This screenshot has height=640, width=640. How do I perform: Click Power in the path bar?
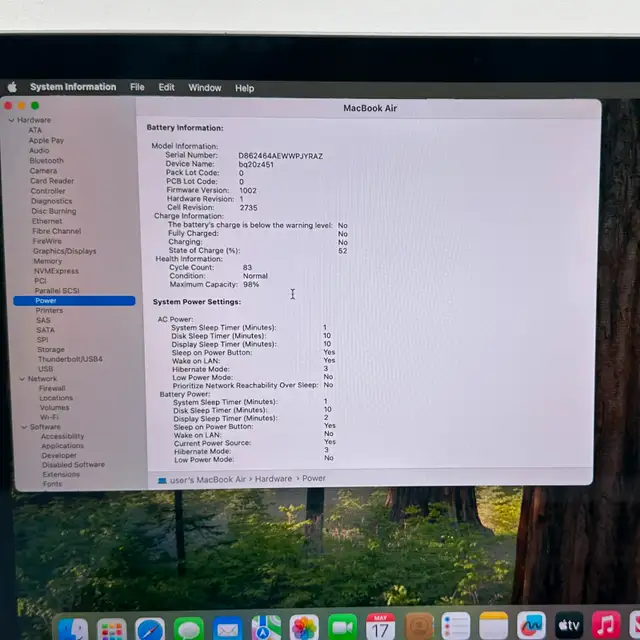click(313, 478)
